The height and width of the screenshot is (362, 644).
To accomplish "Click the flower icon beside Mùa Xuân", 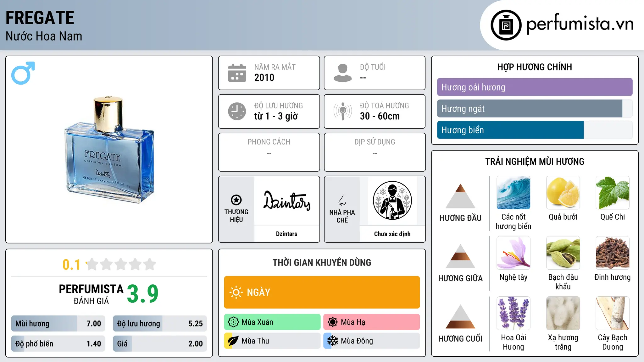I will 233,322.
